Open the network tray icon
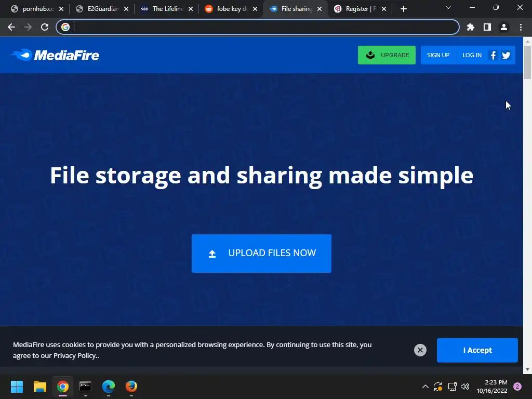Image resolution: width=532 pixels, height=399 pixels. [x=453, y=387]
